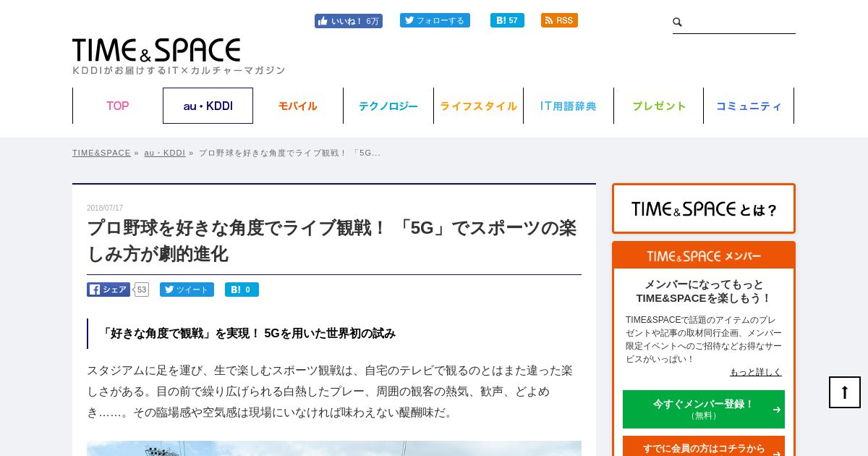Screen dimensions: 868x456
Task: Click the Hatena B! 0 button under title
Action: pos(242,290)
